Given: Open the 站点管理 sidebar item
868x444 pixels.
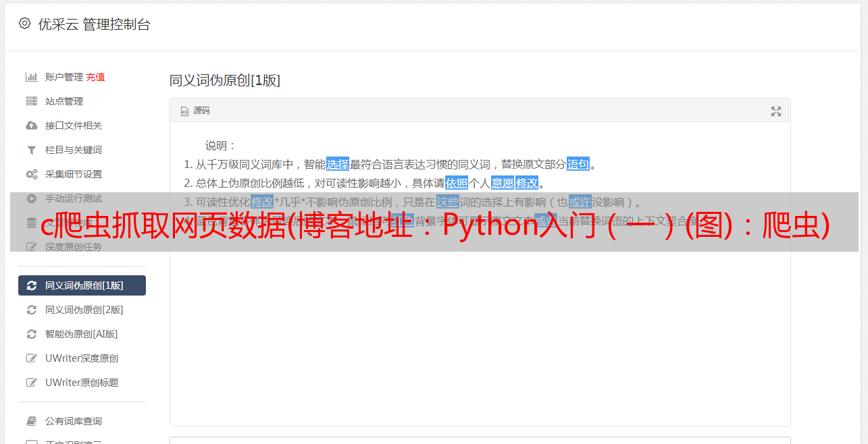Looking at the screenshot, I should (64, 101).
